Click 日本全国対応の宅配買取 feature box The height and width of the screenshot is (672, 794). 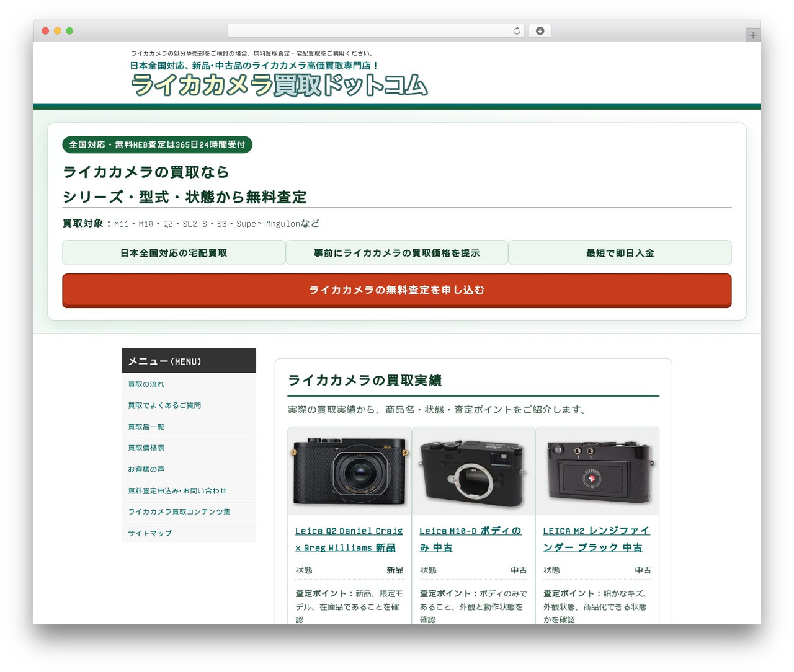(x=174, y=253)
